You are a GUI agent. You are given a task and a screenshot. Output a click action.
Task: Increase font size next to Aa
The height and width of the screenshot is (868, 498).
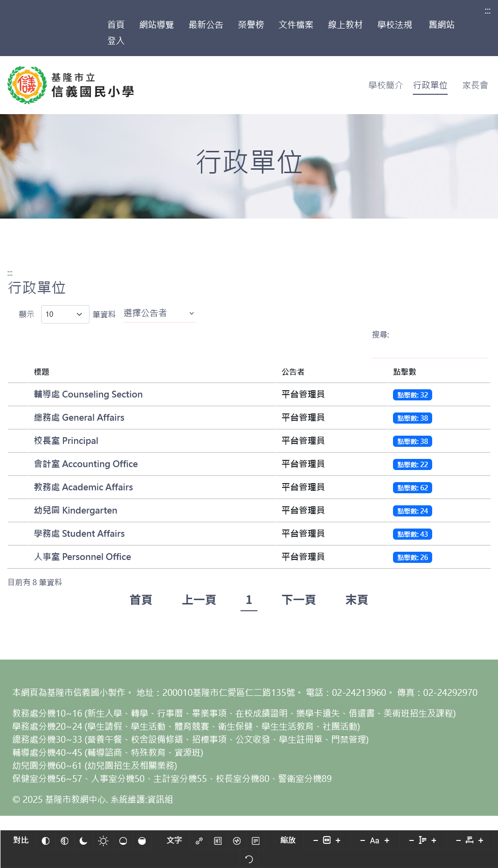(x=387, y=840)
